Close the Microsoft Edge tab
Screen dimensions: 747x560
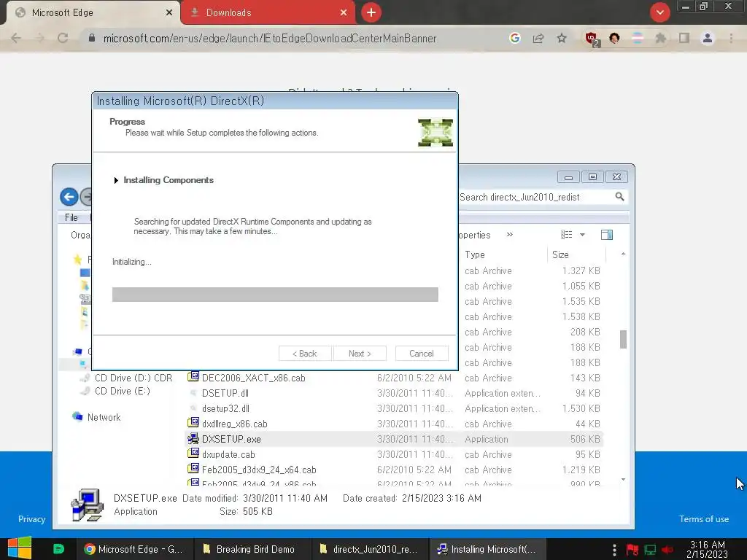tap(169, 12)
